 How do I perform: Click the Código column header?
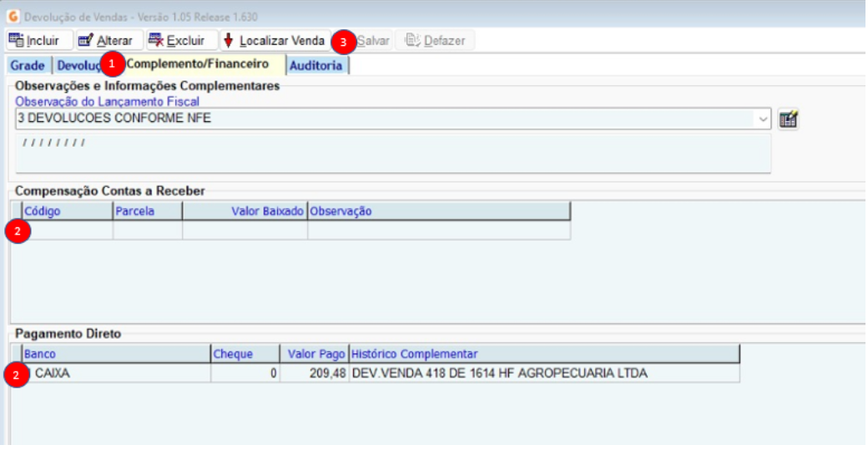point(67,211)
